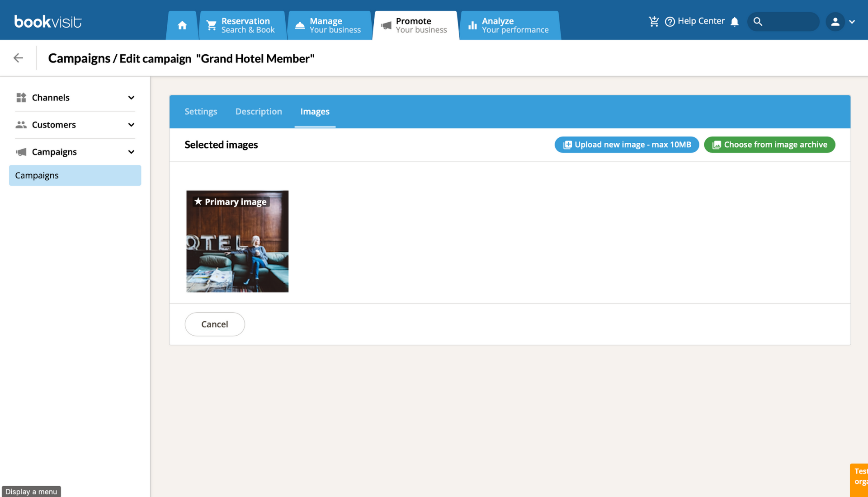Screen dimensions: 868x497
Task: Click the notifications bell icon
Action: pos(735,22)
